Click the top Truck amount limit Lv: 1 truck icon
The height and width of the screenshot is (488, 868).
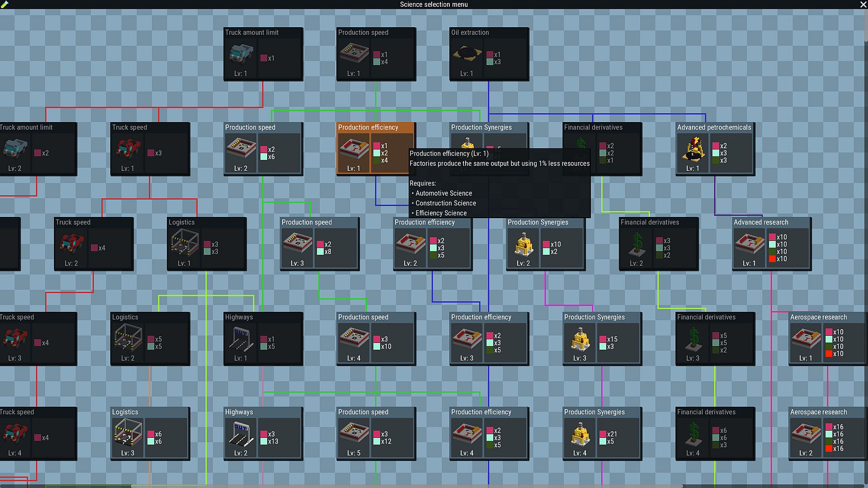pos(241,54)
